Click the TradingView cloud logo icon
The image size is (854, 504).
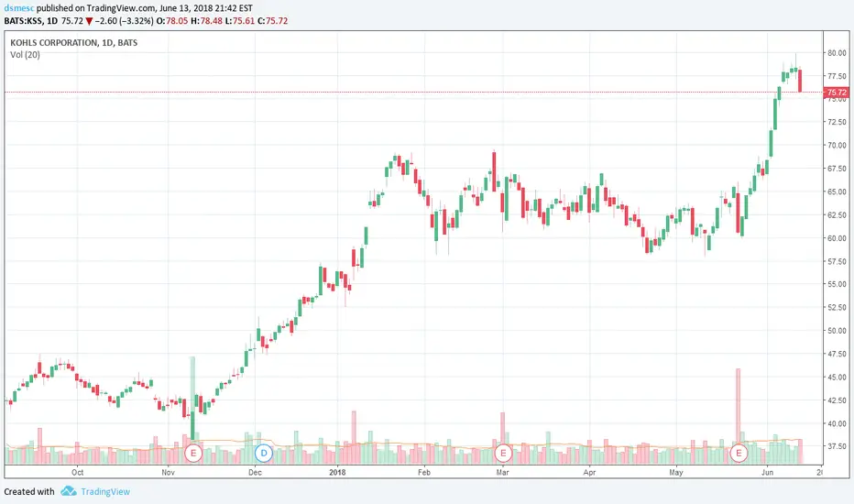(69, 491)
